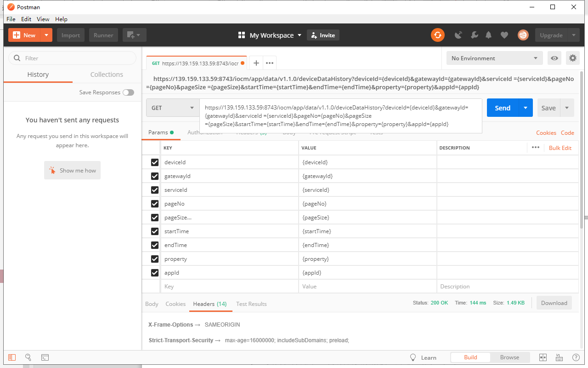Image resolution: width=588 pixels, height=368 pixels.
Task: Uncheck the endTime parameter checkbox
Action: pos(154,245)
